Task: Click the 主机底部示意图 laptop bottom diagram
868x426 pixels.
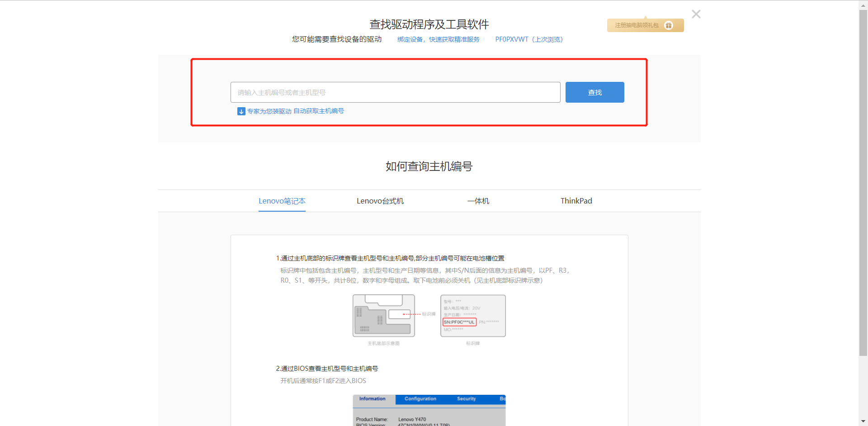Action: click(384, 316)
